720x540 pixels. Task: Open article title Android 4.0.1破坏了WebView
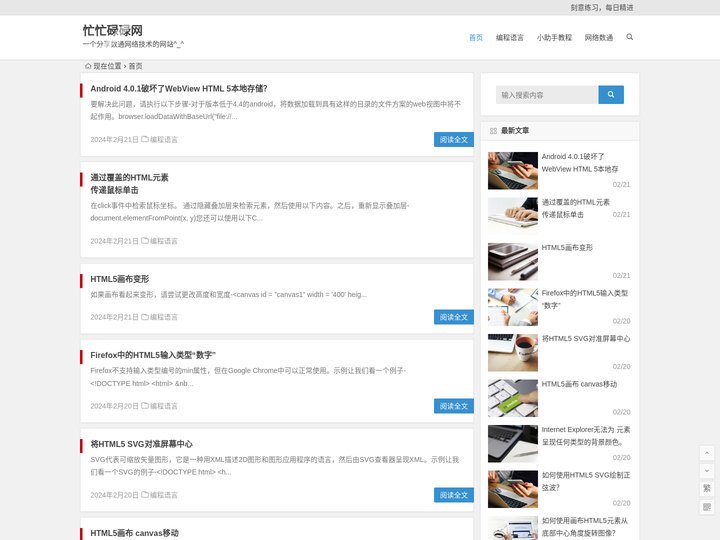[179, 89]
